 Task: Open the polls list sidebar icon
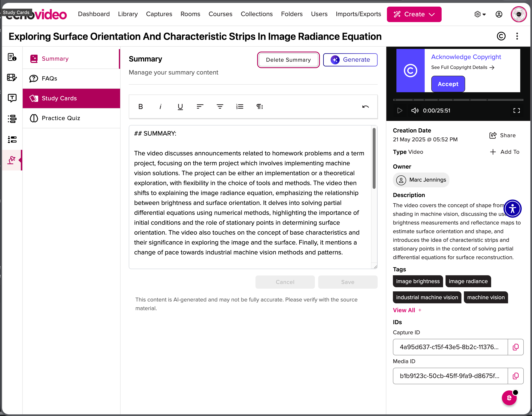12,139
